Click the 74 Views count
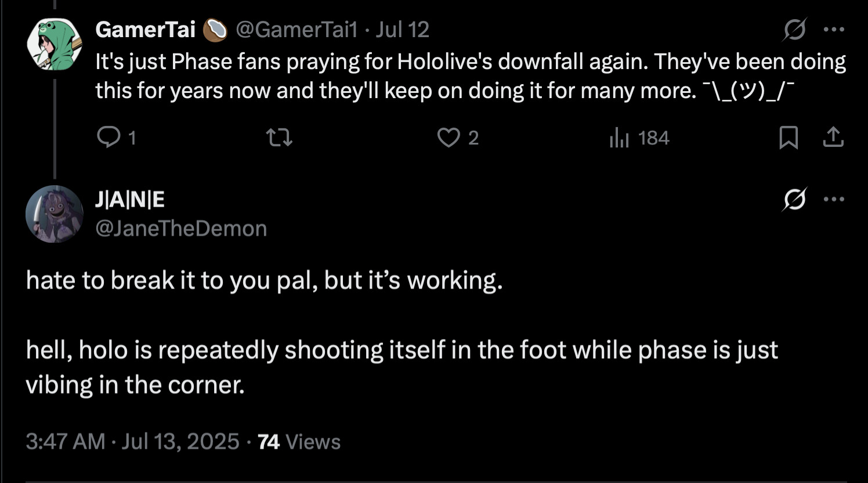The width and height of the screenshot is (868, 483). click(299, 442)
